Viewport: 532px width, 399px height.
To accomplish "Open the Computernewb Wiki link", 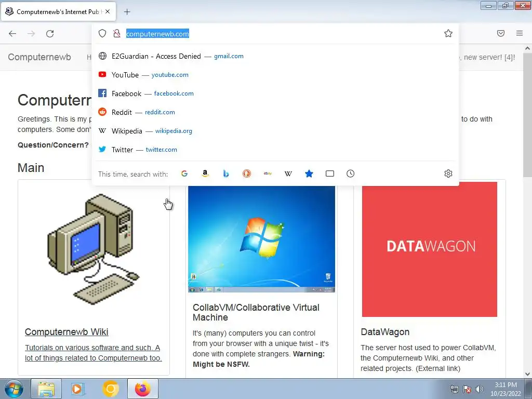I will click(x=66, y=332).
